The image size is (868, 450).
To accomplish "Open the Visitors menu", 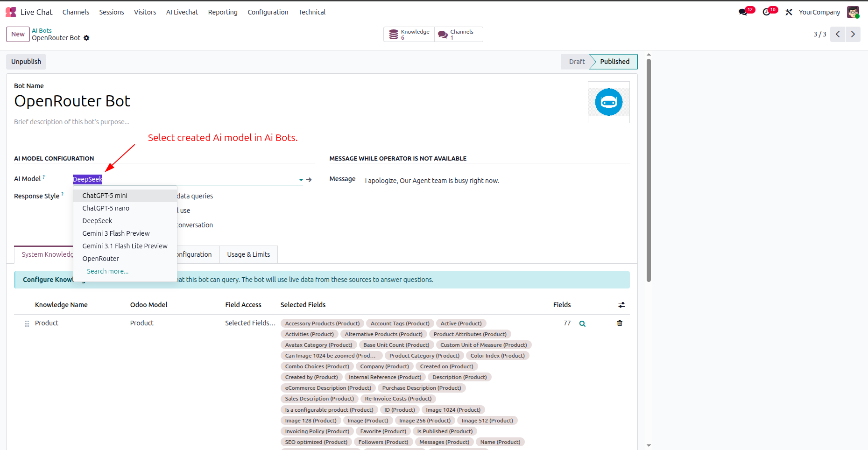I will pyautogui.click(x=145, y=12).
